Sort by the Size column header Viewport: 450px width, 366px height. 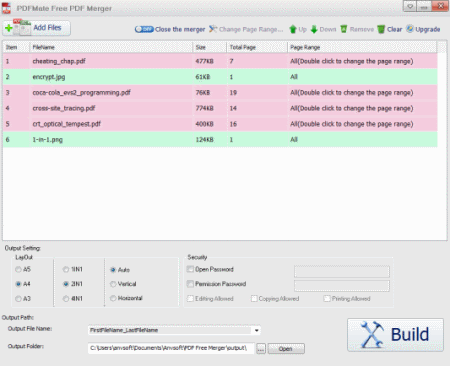(210, 47)
